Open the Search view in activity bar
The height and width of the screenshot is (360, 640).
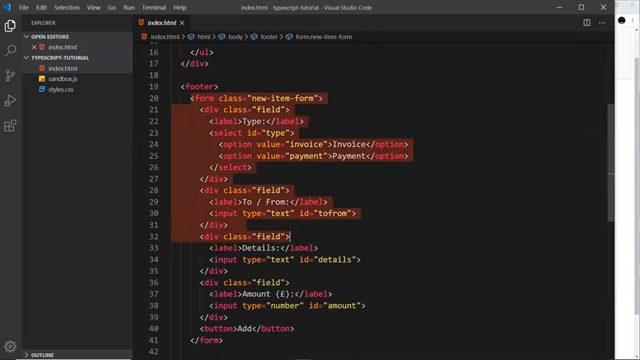[10, 51]
